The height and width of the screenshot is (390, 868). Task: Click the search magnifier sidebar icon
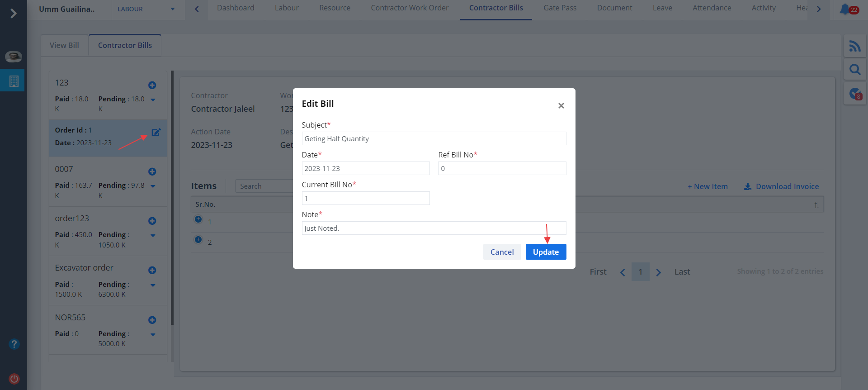pos(854,70)
